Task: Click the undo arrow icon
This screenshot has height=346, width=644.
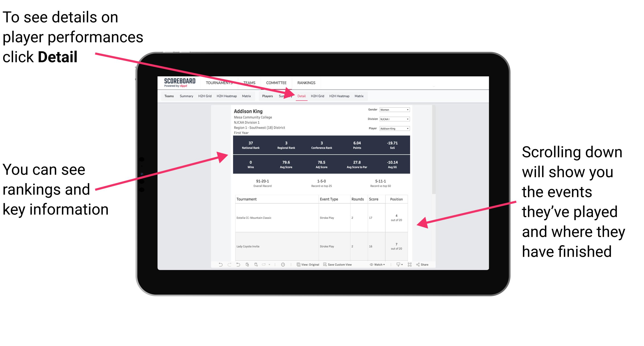Action: (x=217, y=267)
